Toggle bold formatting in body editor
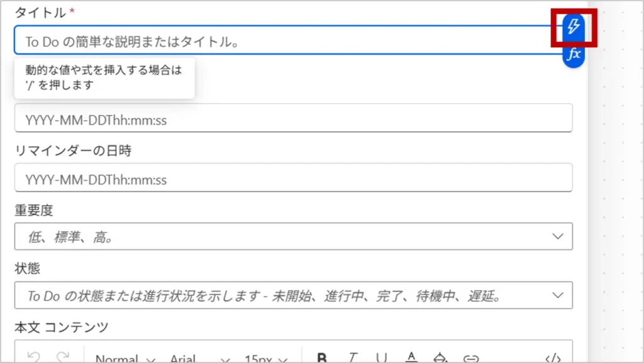The image size is (644, 363). tap(322, 358)
